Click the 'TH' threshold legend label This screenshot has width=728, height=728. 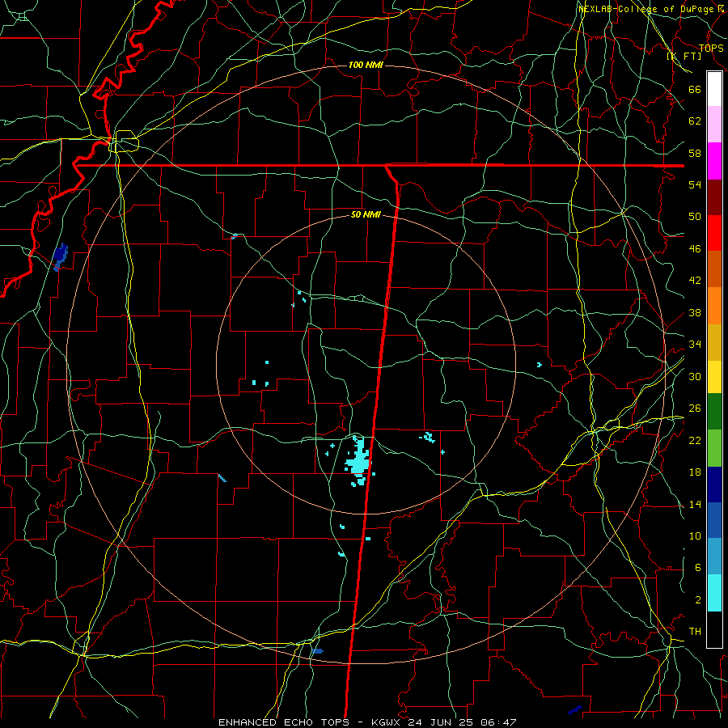click(x=695, y=632)
